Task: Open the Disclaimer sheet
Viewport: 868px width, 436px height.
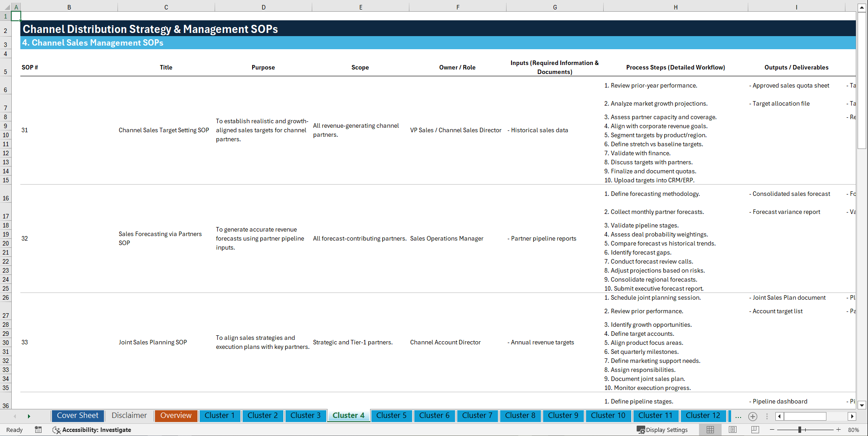Action: click(129, 416)
